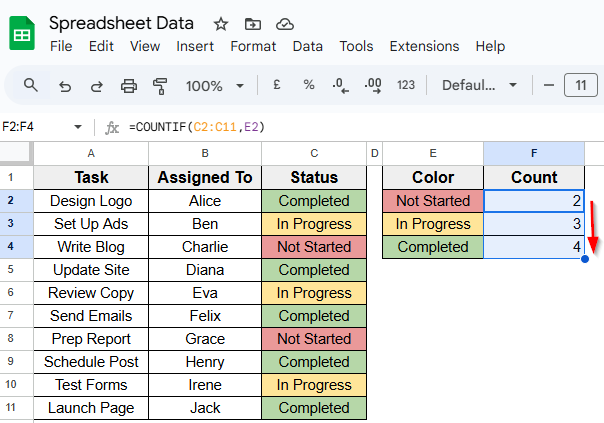Check cloud save status icon
This screenshot has height=423, width=604.
285,24
